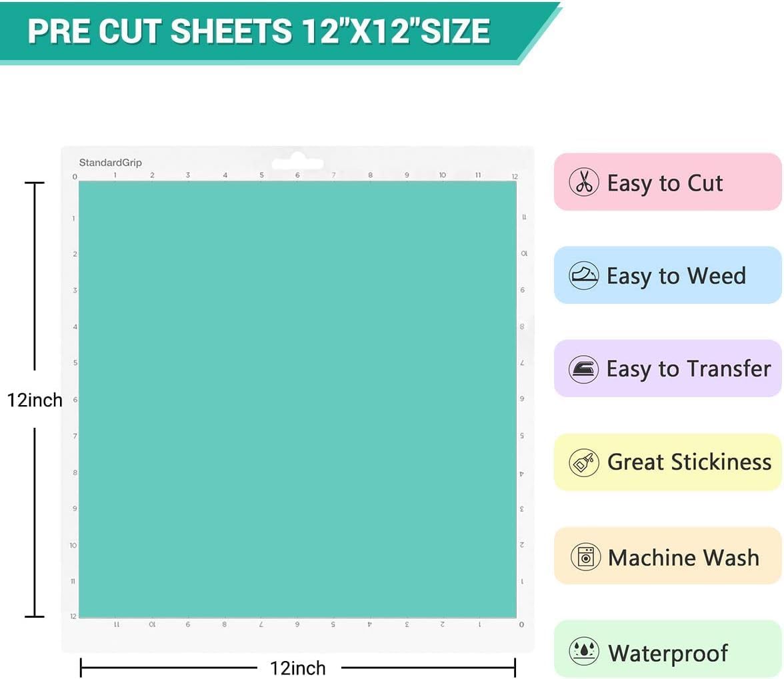This screenshot has height=679, width=784.
Task: Click the iron icon beside Easy to Transfer
Action: [x=583, y=368]
